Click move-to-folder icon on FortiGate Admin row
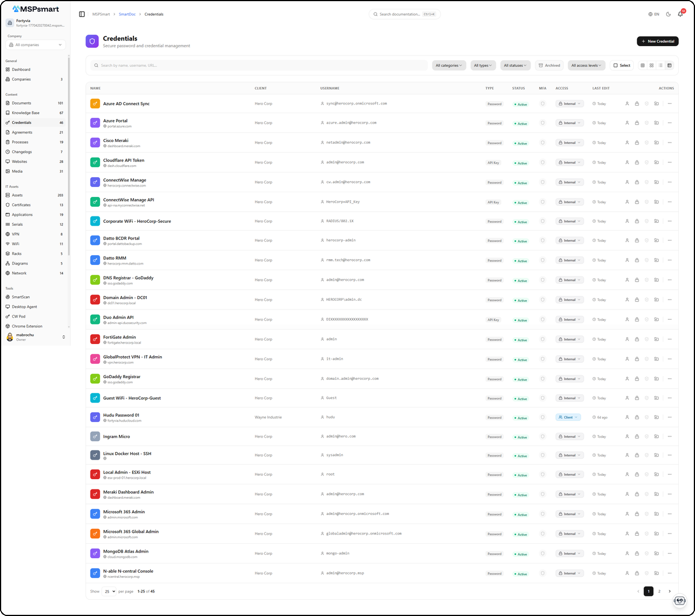This screenshot has height=616, width=695. coord(656,339)
